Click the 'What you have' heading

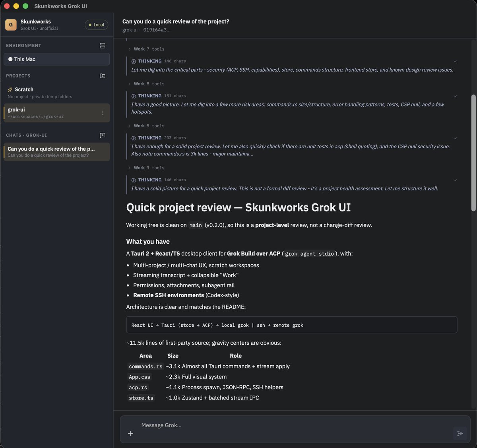point(148,242)
